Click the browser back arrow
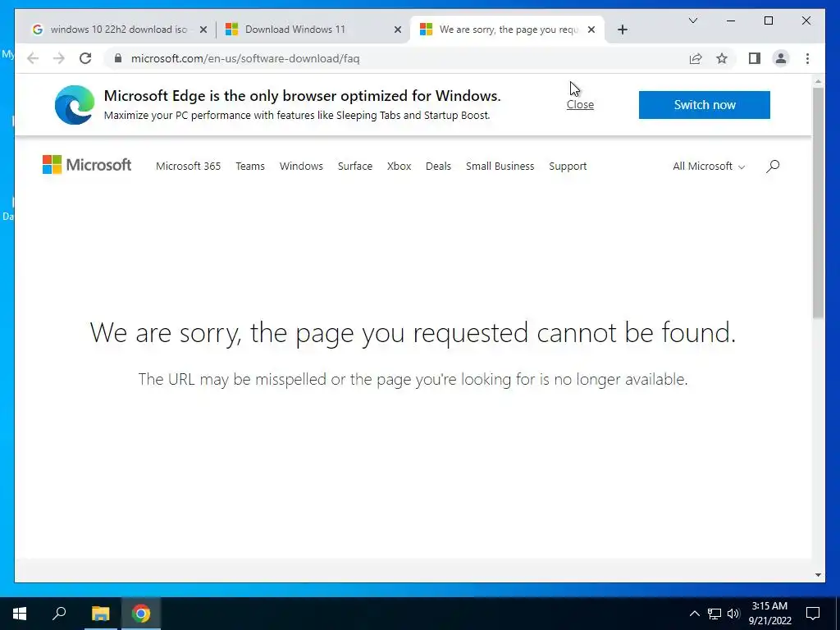Screen dimensions: 840x630 coord(33,58)
